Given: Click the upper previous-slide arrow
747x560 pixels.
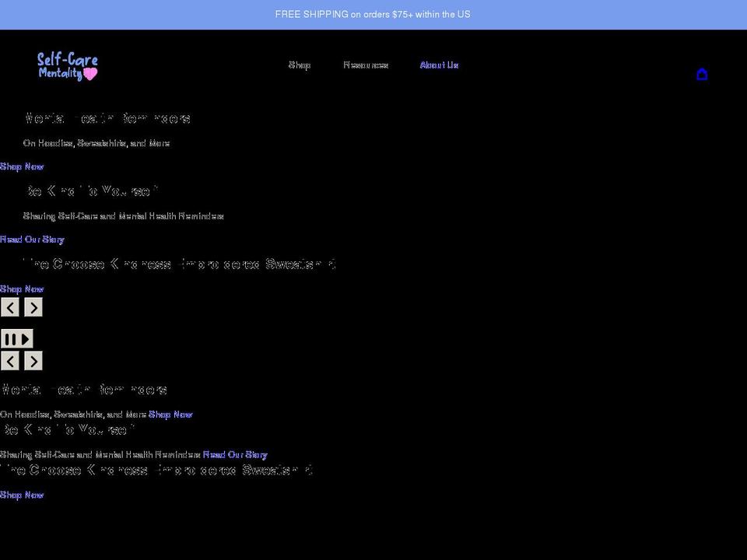Looking at the screenshot, I should click(x=10, y=307).
